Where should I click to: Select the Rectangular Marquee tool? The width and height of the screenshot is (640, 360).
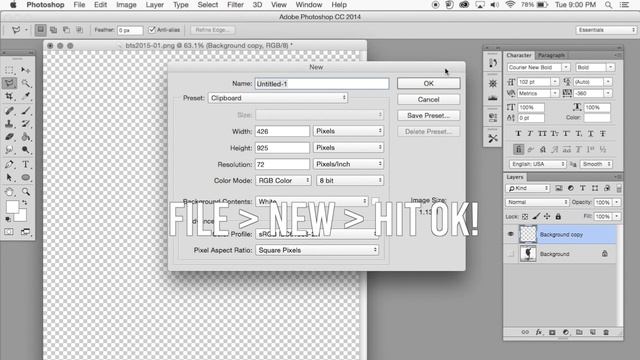click(x=9, y=70)
